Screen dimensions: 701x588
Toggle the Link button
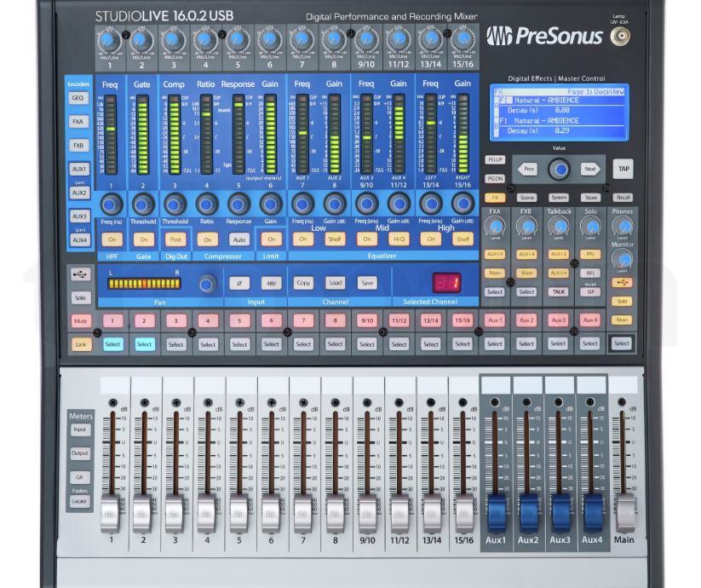coord(80,344)
